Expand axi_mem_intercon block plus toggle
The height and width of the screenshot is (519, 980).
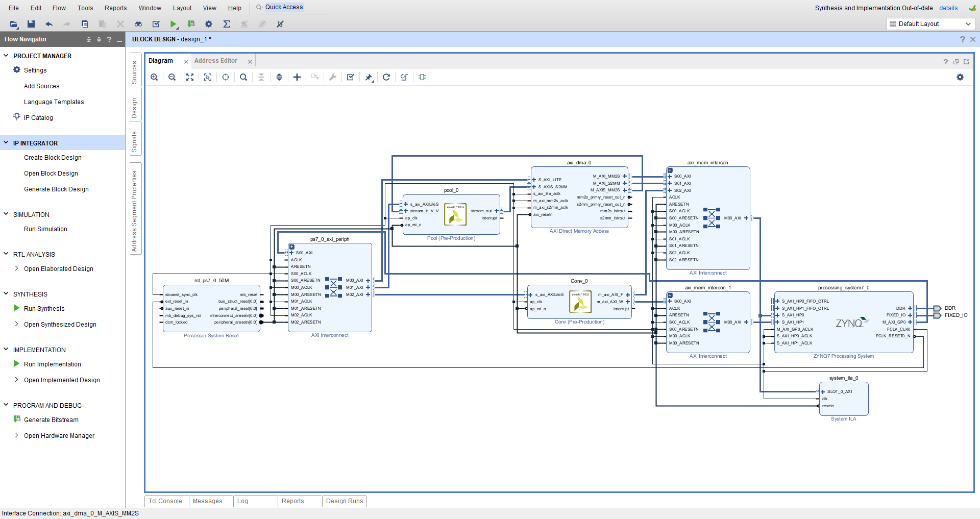(670, 170)
